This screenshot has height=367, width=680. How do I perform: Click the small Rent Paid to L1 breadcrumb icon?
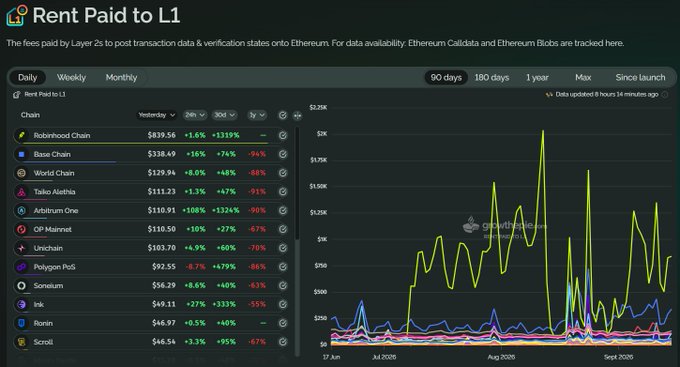[16, 95]
